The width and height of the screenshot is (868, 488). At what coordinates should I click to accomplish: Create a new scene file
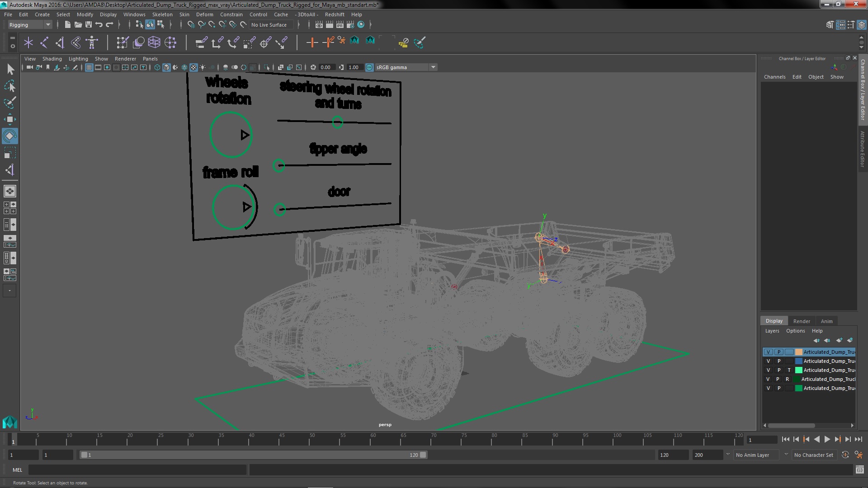pos(67,24)
